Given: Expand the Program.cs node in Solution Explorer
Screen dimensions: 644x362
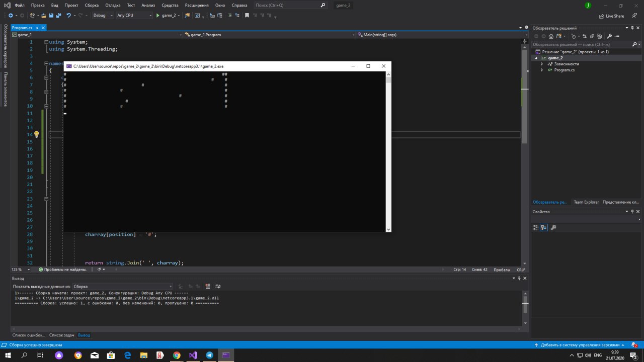Looking at the screenshot, I should click(542, 70).
